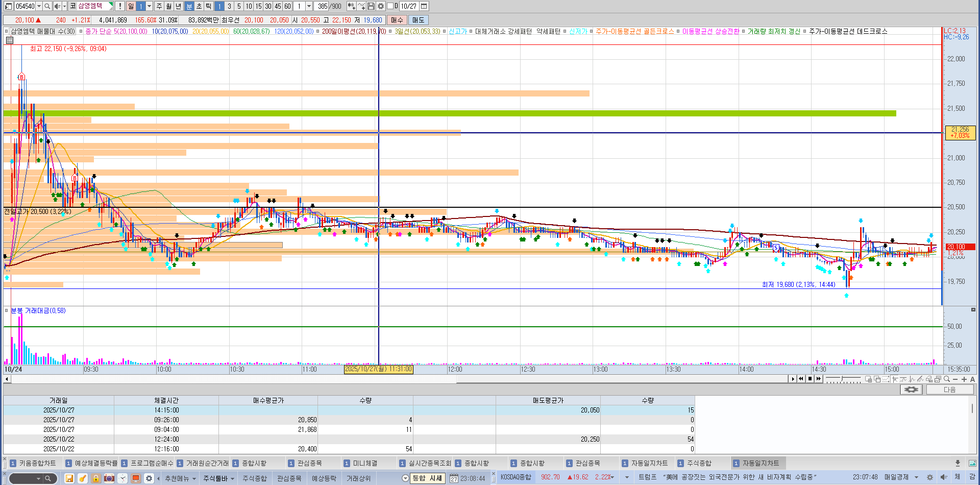The width and height of the screenshot is (980, 485).
Task: Click the gear icon left of 다음 button
Action: tap(911, 390)
